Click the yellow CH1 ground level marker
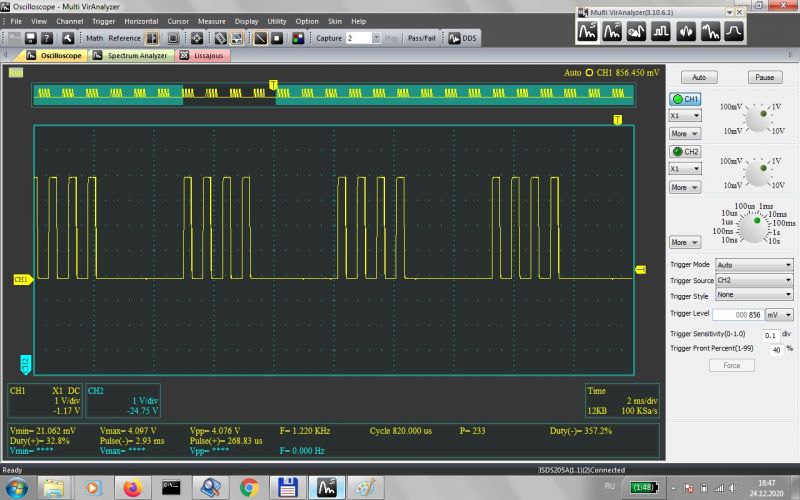 [x=22, y=279]
